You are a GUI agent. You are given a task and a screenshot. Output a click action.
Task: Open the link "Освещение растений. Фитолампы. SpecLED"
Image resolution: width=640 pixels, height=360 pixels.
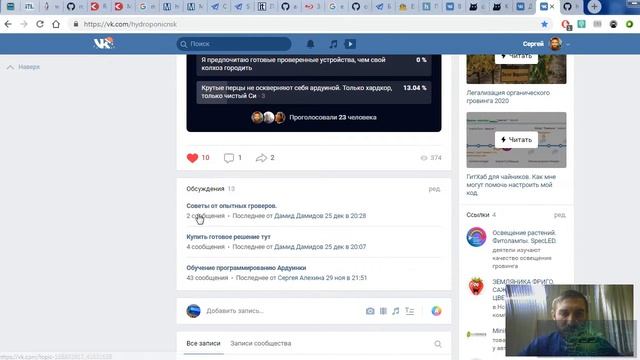524,237
